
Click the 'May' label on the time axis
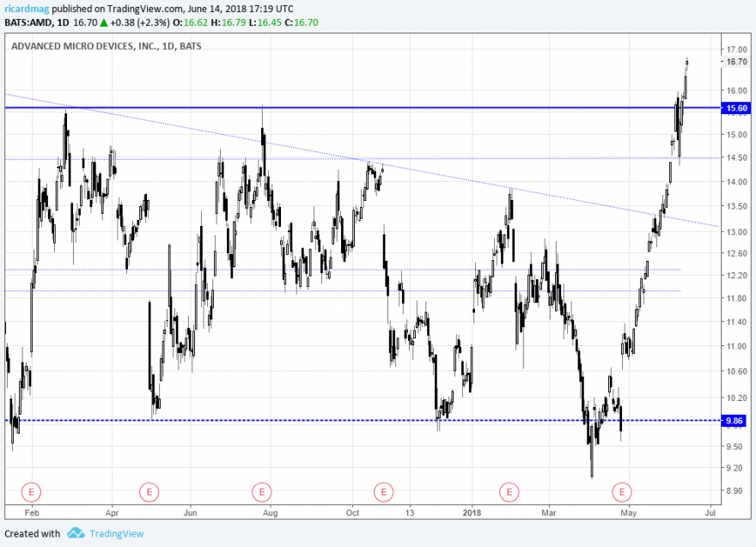(x=629, y=513)
